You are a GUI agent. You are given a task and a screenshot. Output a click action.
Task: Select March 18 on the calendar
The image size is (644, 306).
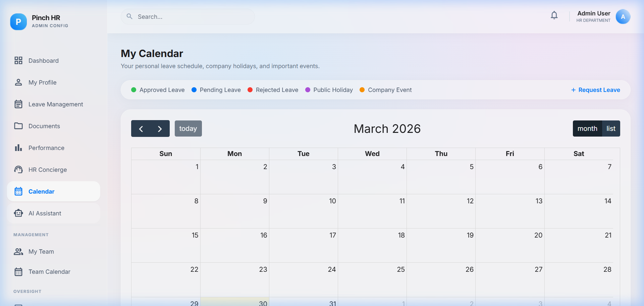[x=372, y=245]
